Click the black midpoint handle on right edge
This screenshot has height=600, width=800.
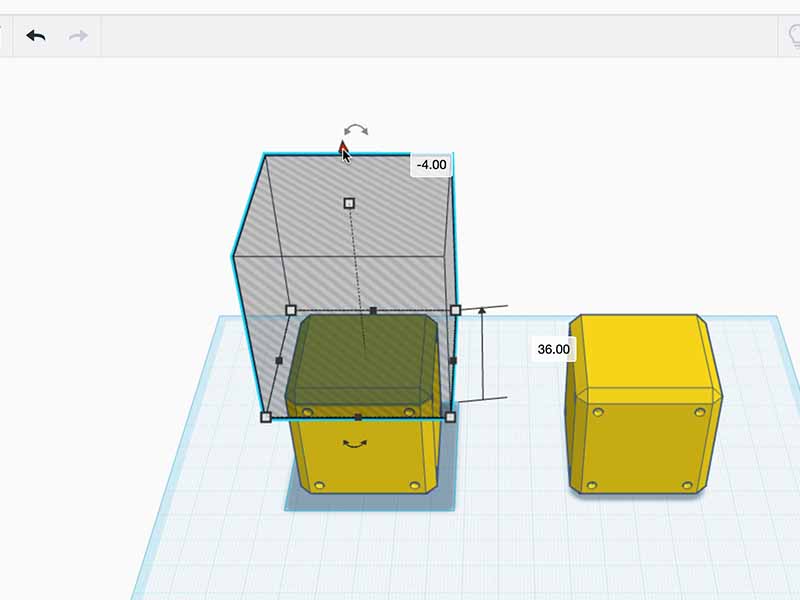pyautogui.click(x=453, y=360)
